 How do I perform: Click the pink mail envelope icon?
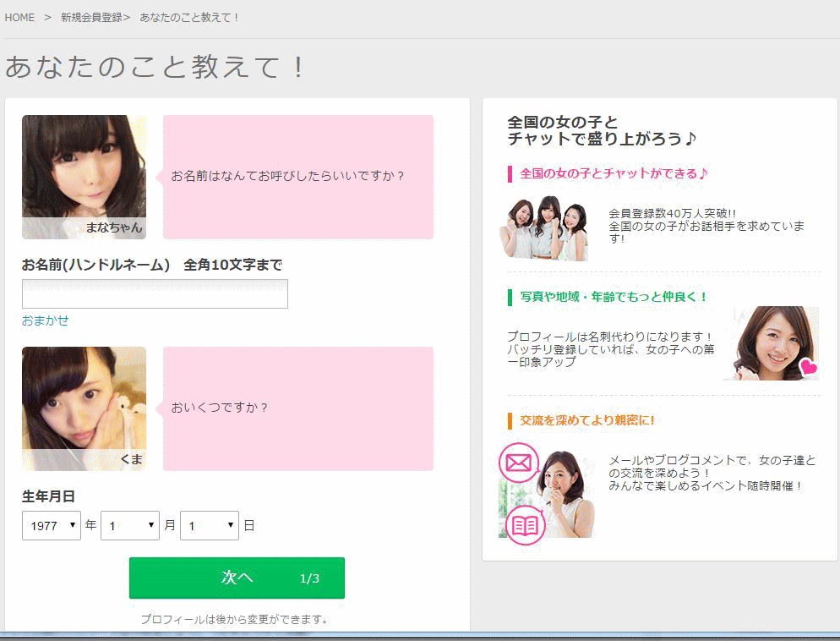pos(519,463)
